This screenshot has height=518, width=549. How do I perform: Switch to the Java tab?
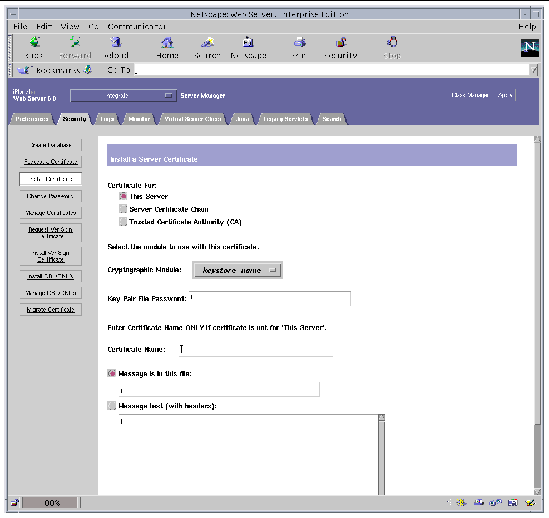click(243, 119)
